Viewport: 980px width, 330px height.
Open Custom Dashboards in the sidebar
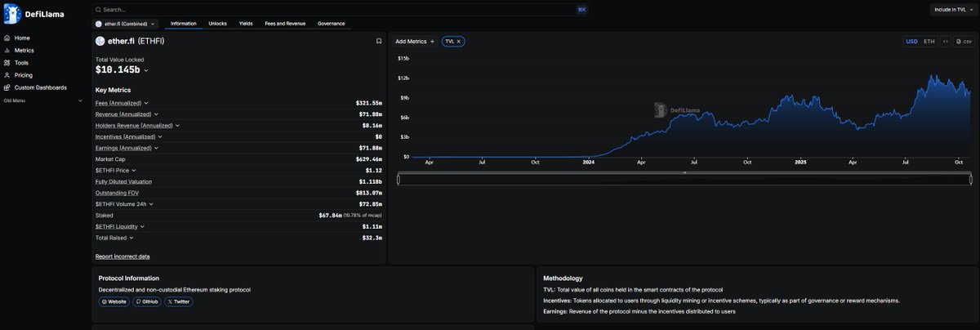pyautogui.click(x=40, y=87)
